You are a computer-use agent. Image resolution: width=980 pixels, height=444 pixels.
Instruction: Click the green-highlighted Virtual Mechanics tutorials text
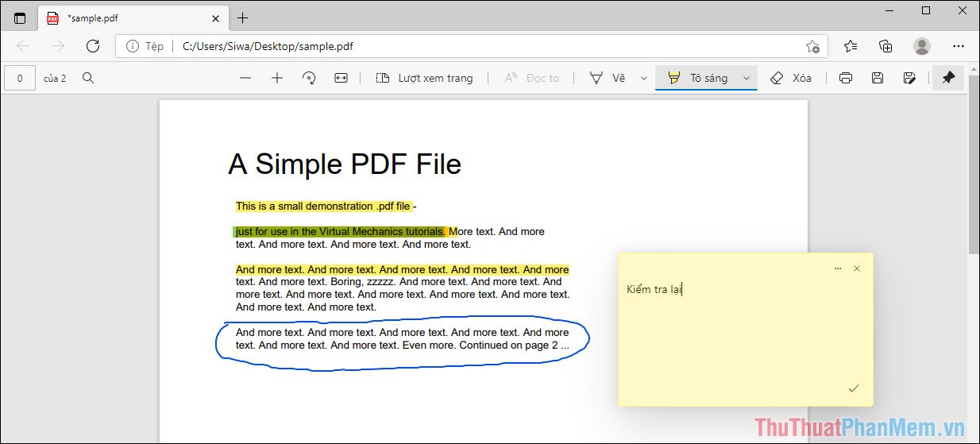[340, 231]
